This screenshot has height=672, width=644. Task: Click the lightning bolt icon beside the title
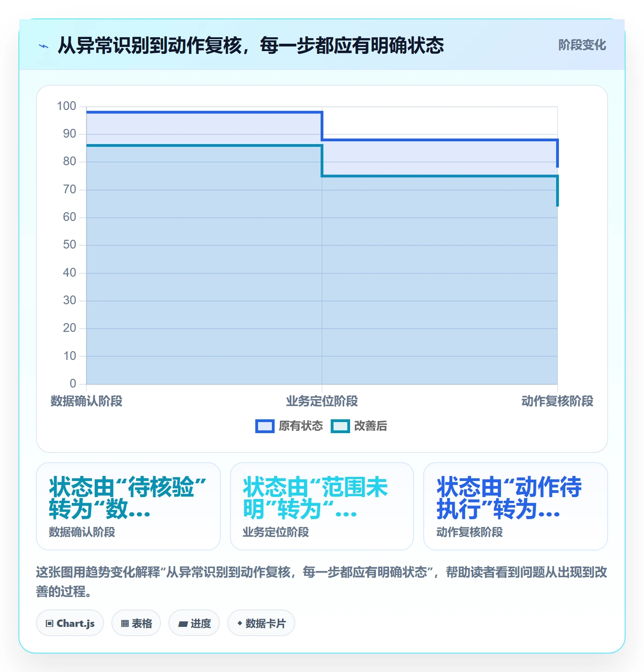[44, 46]
